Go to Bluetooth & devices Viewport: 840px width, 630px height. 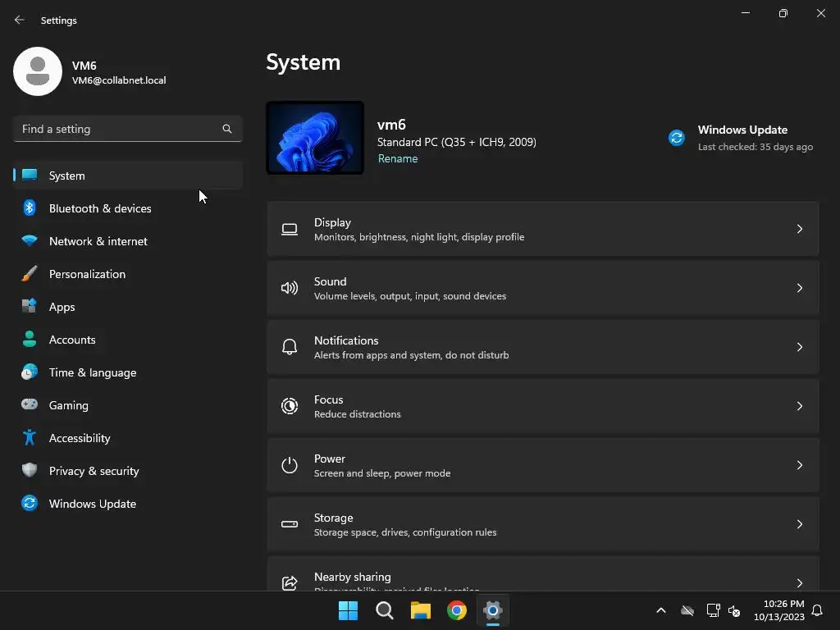click(100, 208)
